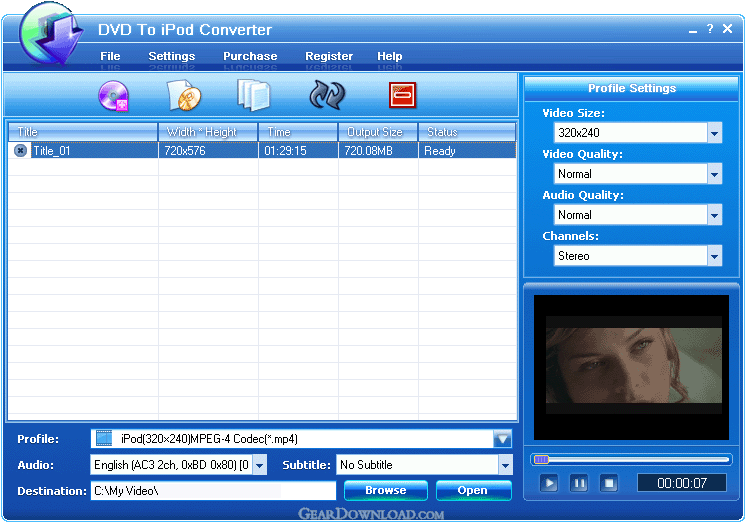
Task: Sort by the Status column header
Action: 468,132
